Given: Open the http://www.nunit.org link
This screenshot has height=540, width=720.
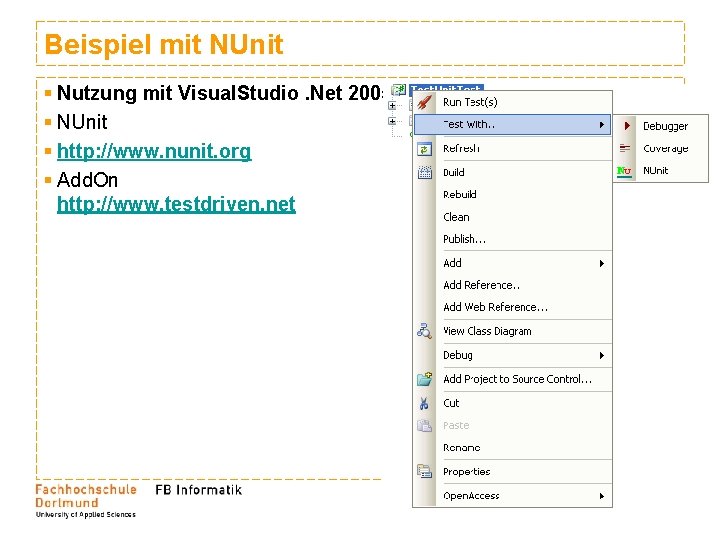Looking at the screenshot, I should 154,151.
